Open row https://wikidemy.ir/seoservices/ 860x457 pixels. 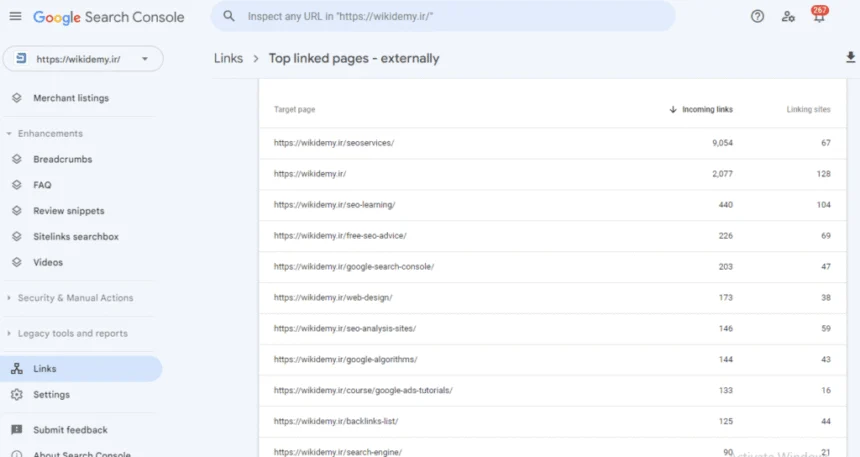point(552,143)
